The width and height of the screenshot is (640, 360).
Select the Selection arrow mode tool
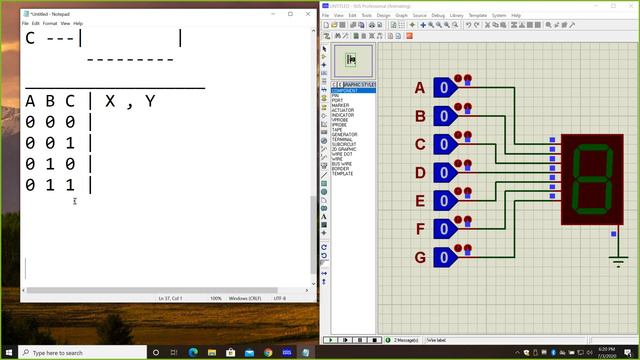(x=324, y=49)
